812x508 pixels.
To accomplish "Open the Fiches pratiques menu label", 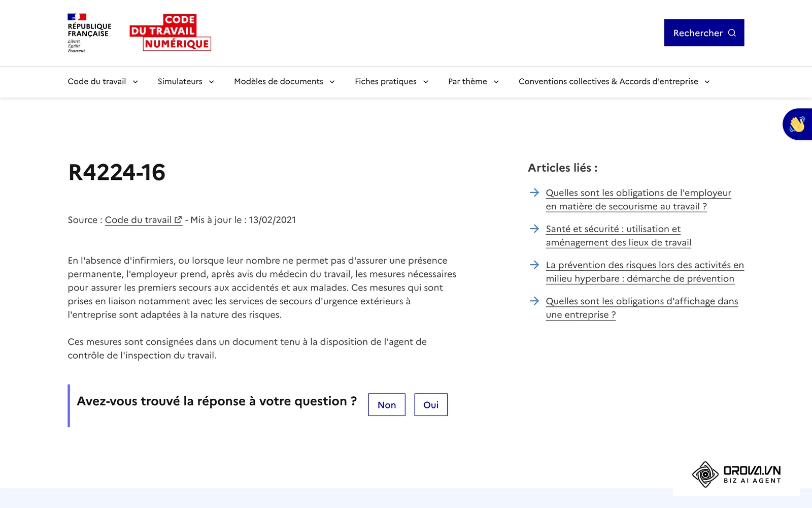I will pyautogui.click(x=386, y=81).
